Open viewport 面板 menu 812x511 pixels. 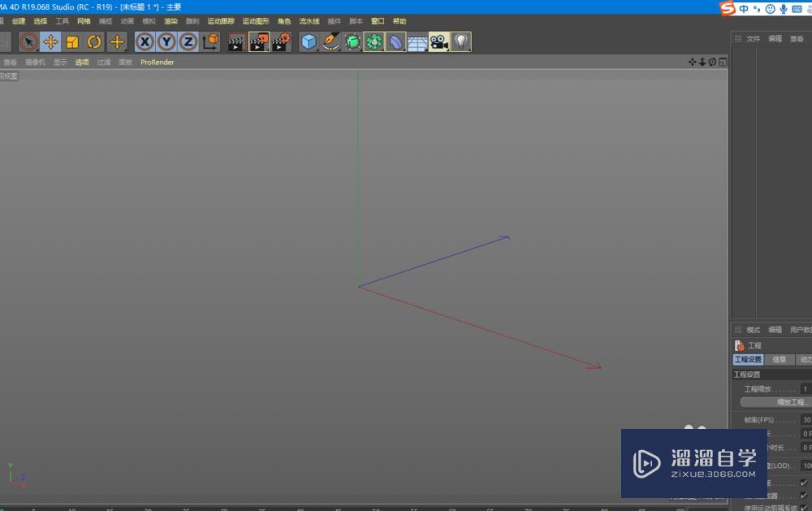click(x=126, y=63)
